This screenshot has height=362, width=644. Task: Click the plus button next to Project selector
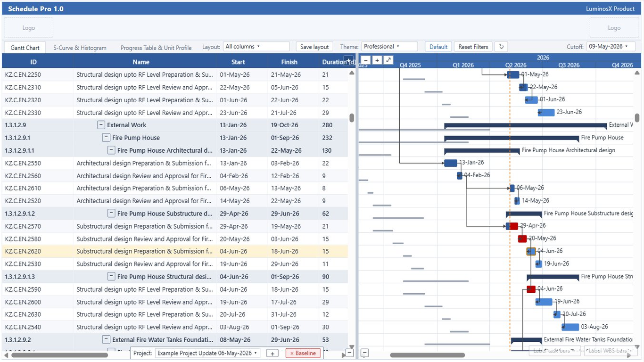[272, 353]
